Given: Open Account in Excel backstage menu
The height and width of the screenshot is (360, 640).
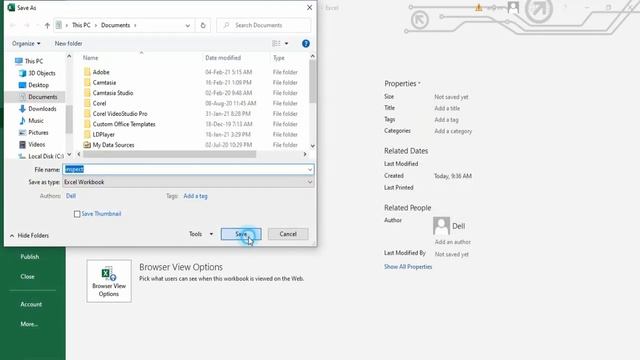Looking at the screenshot, I should point(31,304).
